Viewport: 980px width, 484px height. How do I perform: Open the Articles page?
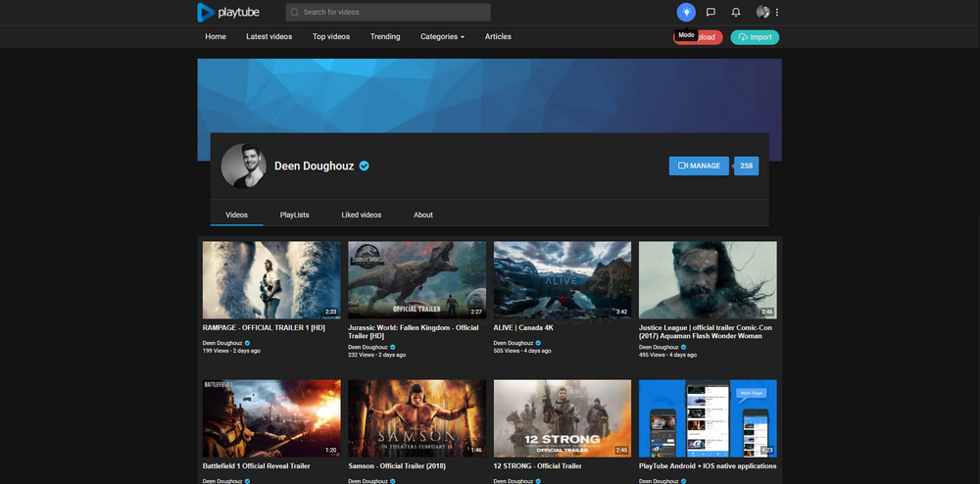[498, 37]
